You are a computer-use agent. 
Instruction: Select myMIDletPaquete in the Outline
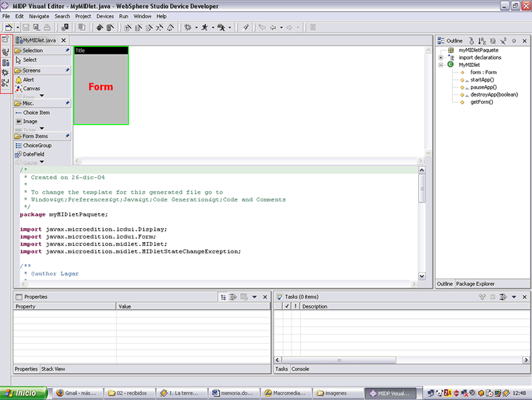(478, 50)
